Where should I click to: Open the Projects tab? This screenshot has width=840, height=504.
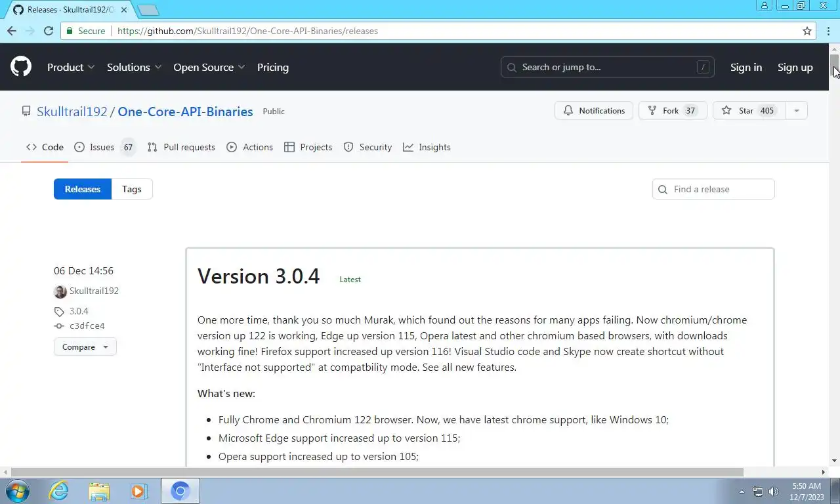click(308, 147)
